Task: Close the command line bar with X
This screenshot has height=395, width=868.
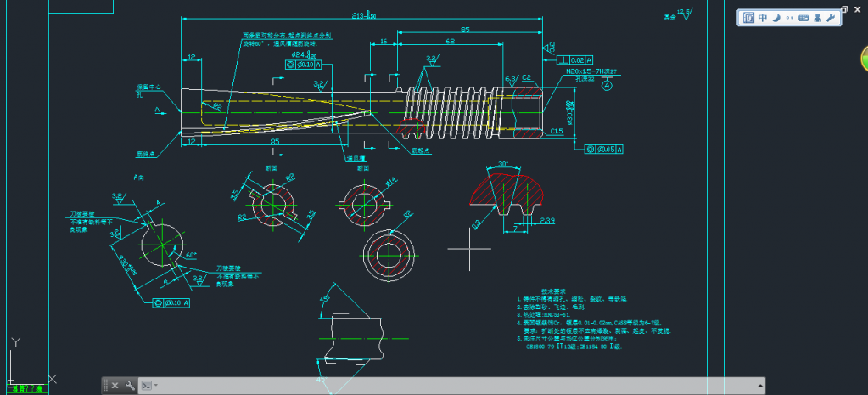Action: [115, 386]
